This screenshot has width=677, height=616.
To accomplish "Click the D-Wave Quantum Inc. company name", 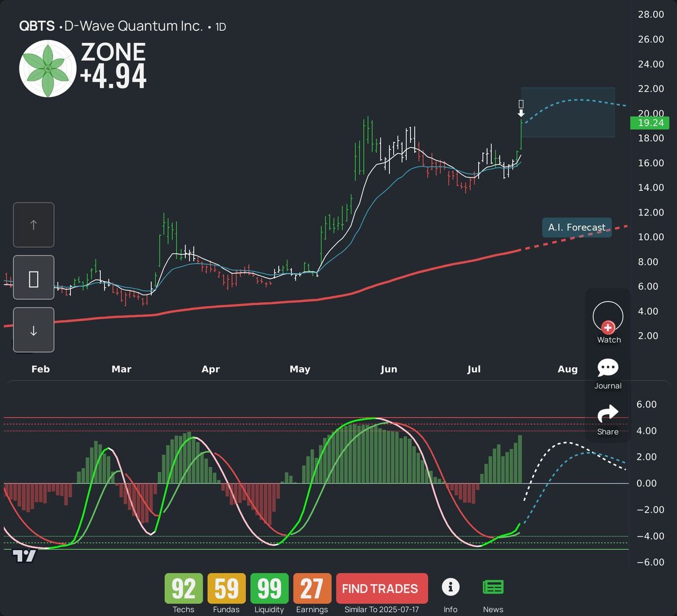I will point(133,26).
